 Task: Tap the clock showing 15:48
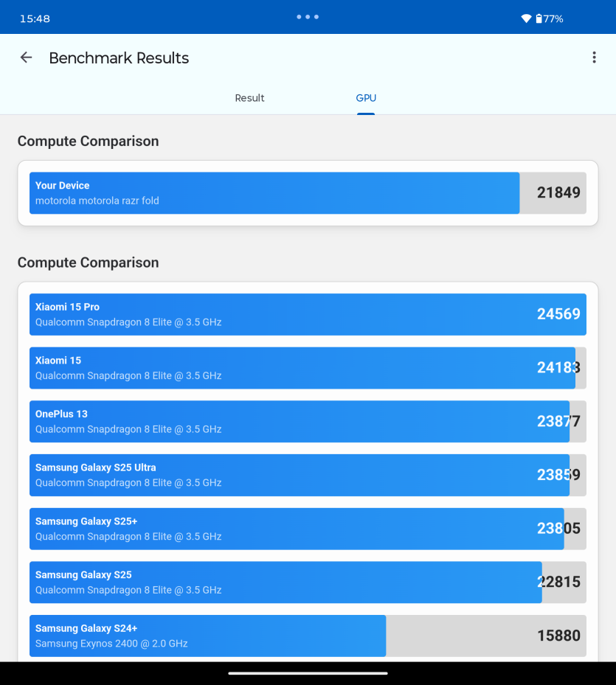pos(35,18)
